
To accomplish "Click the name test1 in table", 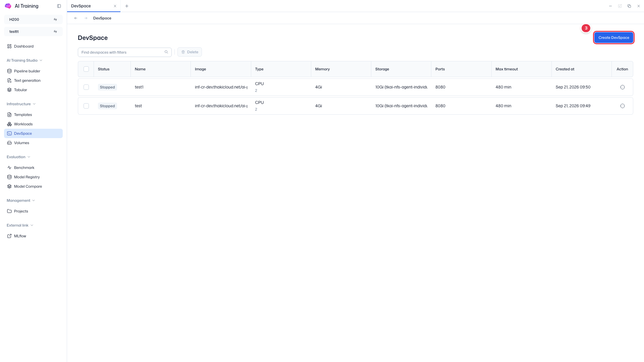I will [x=139, y=87].
